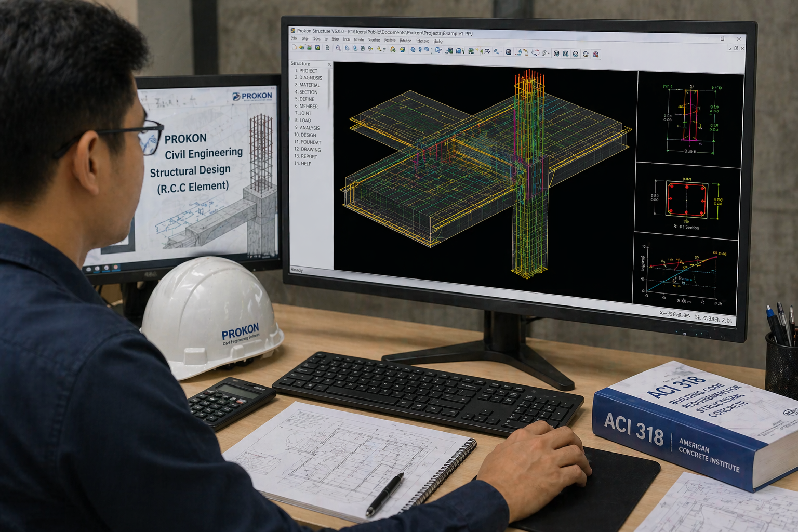Select '7. JOINT' in the Structure list

(x=303, y=113)
